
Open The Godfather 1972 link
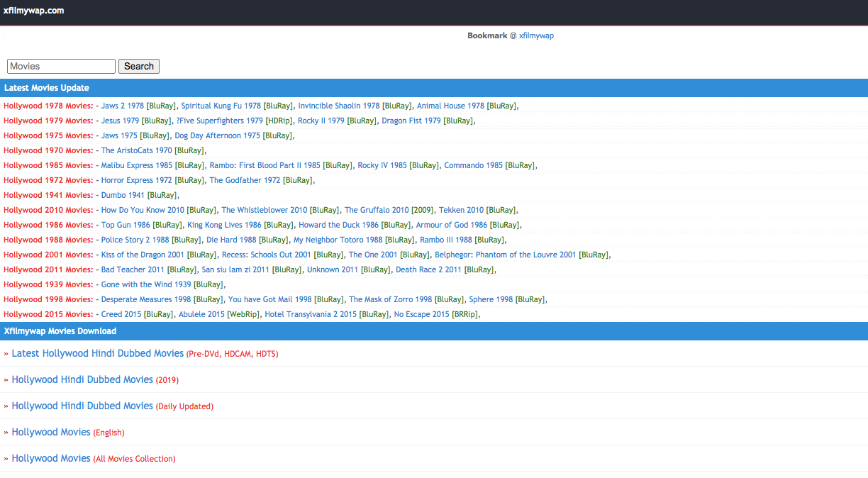coord(245,180)
